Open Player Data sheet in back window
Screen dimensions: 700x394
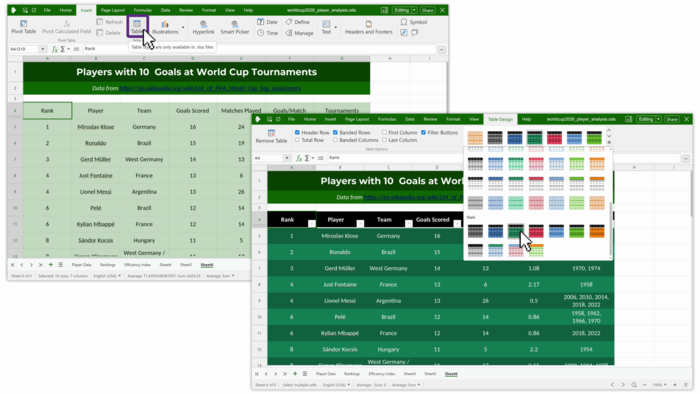pyautogui.click(x=81, y=265)
